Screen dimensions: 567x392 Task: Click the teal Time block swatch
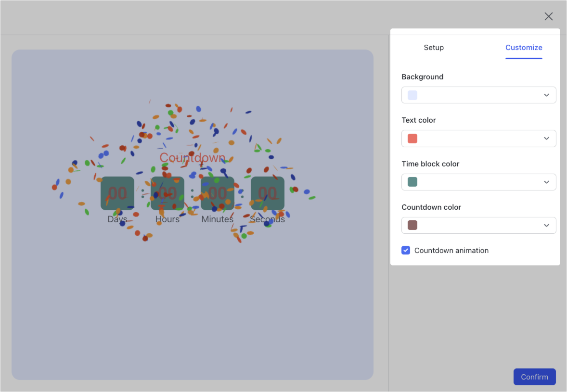tap(412, 182)
